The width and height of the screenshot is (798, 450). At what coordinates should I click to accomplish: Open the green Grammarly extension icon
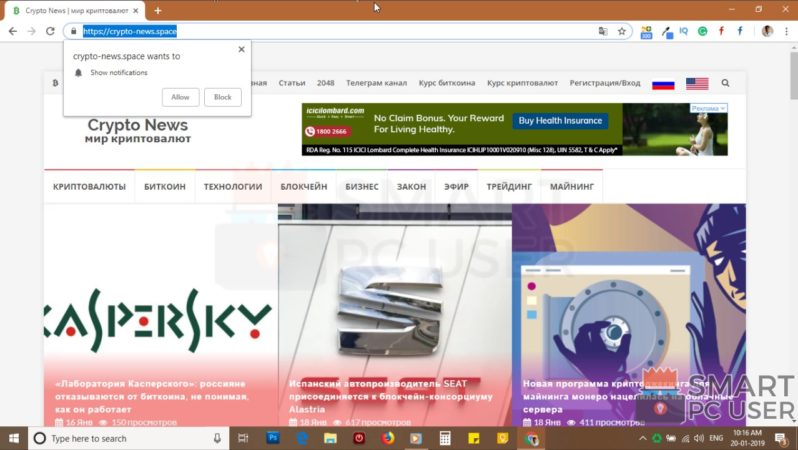click(702, 31)
